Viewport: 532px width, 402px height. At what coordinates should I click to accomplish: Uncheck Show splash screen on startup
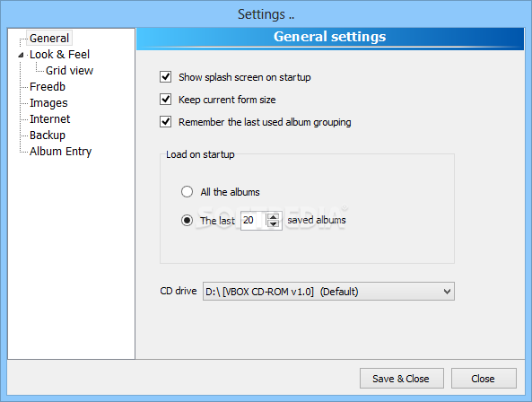[x=166, y=77]
